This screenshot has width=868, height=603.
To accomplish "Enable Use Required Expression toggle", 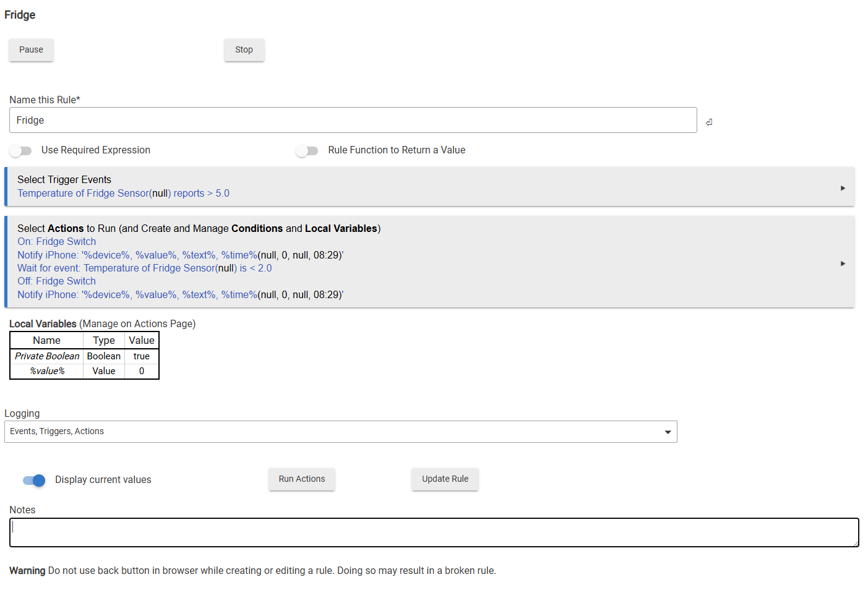I will coord(21,151).
